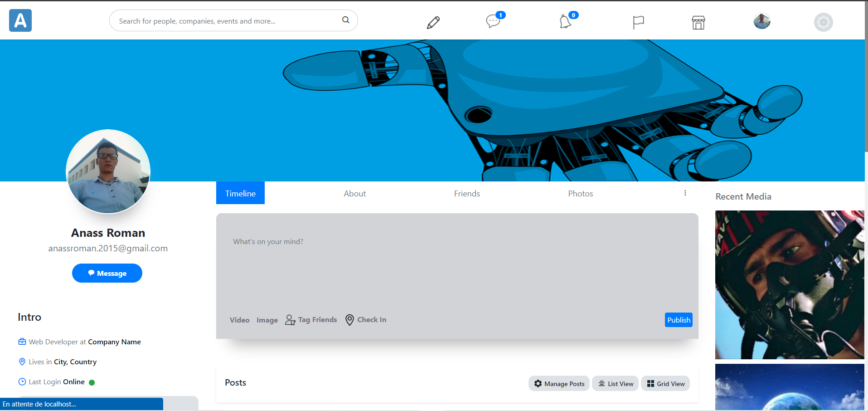Open the pilot helmet media thumbnail
This screenshot has width=868, height=411.
pyautogui.click(x=790, y=285)
